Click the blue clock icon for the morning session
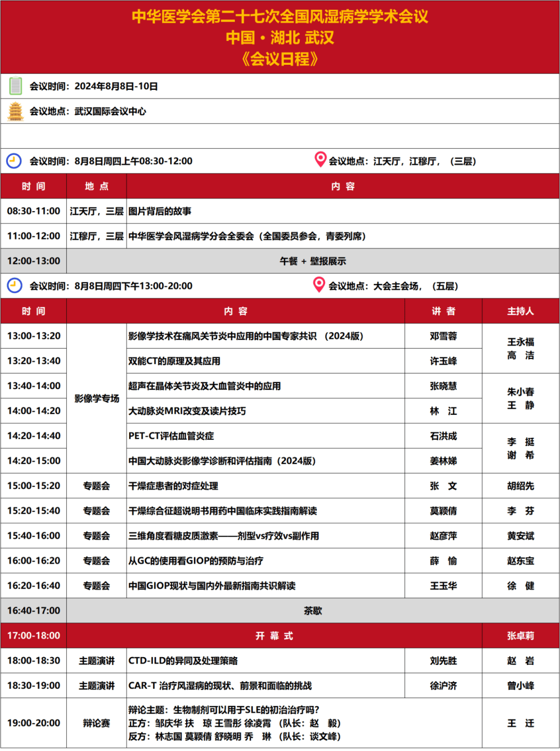Image resolution: width=560 pixels, height=751 pixels. [14, 161]
